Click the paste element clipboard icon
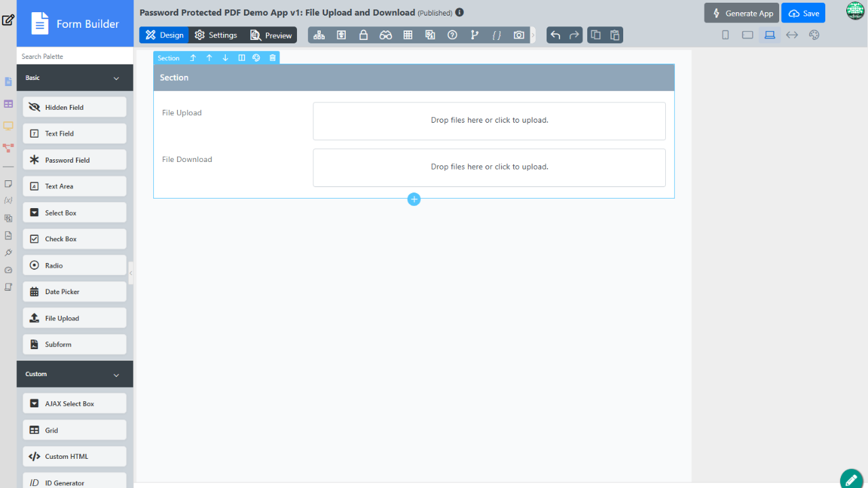The image size is (868, 488). (x=614, y=35)
